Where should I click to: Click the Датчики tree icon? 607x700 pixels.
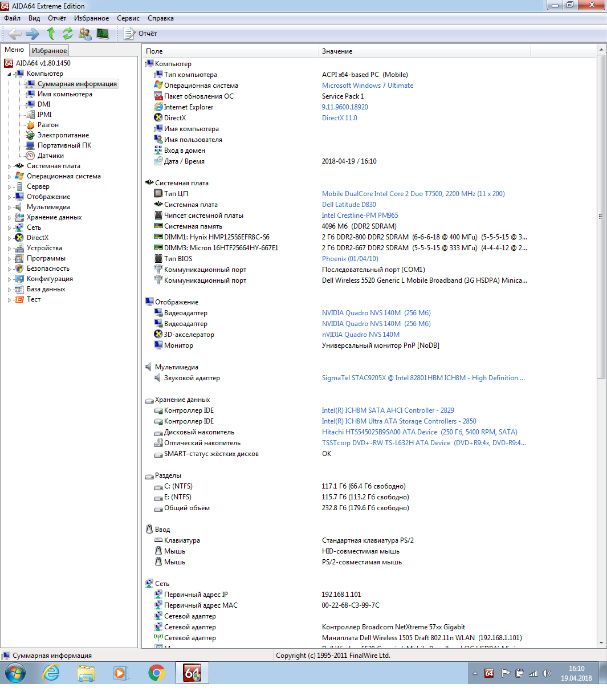pos(30,156)
